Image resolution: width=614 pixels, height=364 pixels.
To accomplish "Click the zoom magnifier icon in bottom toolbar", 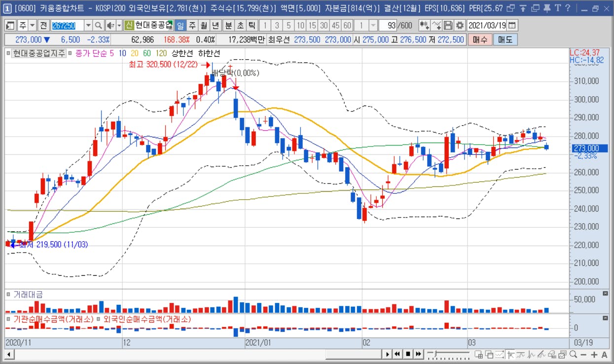I will 573,355.
